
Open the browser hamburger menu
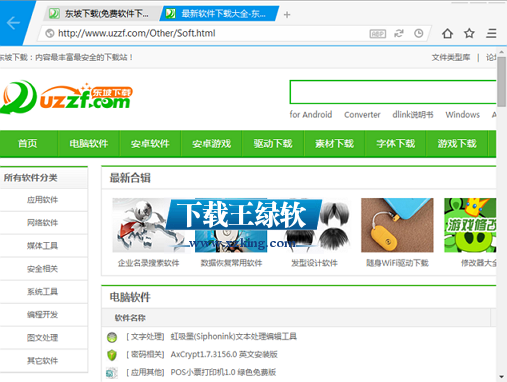pos(491,33)
